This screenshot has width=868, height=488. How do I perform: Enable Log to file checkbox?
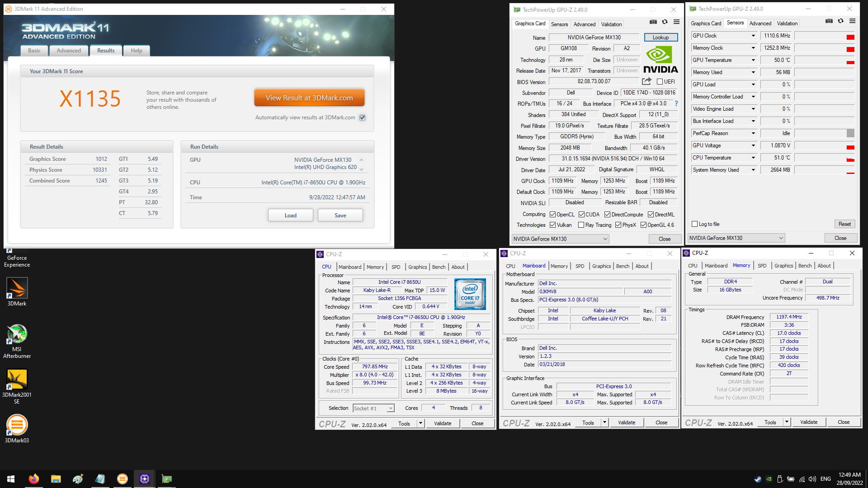[x=695, y=224]
